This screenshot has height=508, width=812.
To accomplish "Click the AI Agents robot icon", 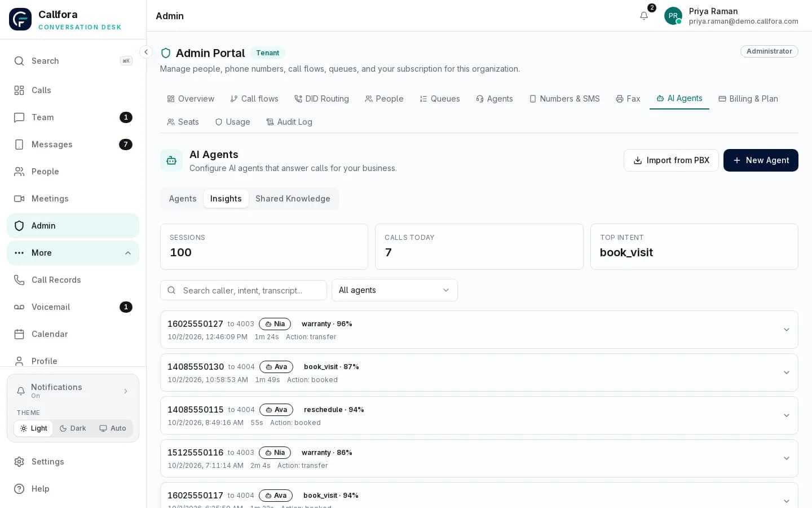I will (171, 160).
